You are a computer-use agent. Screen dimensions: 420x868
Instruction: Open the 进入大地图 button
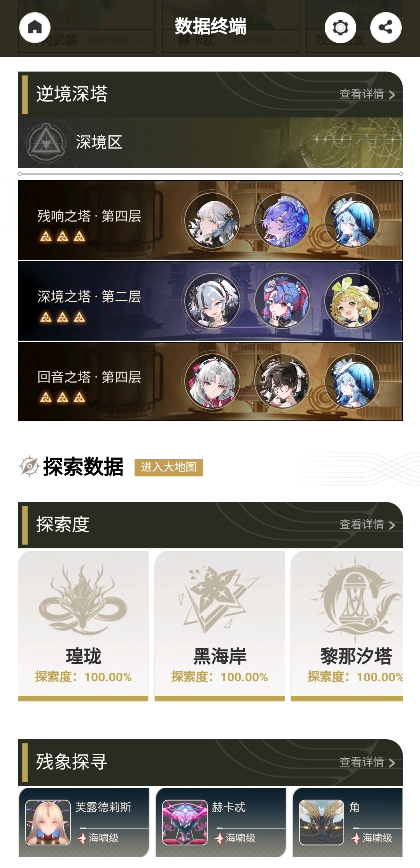(169, 467)
